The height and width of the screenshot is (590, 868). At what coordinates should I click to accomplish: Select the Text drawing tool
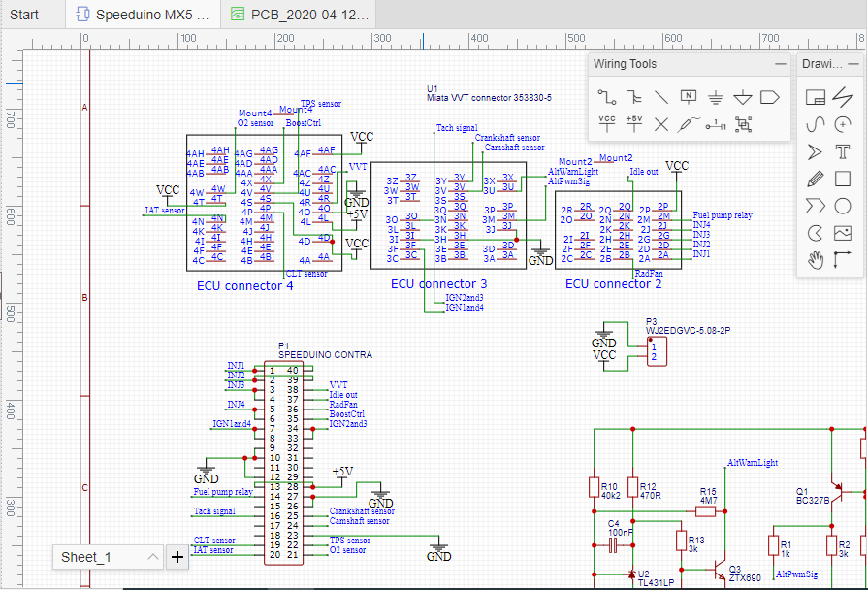[843, 151]
